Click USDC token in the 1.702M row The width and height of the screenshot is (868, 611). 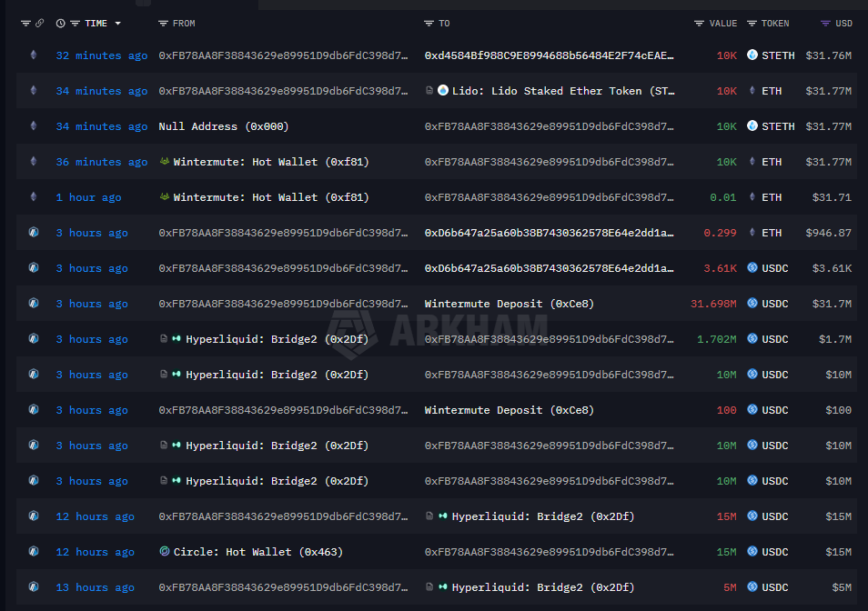(x=774, y=339)
